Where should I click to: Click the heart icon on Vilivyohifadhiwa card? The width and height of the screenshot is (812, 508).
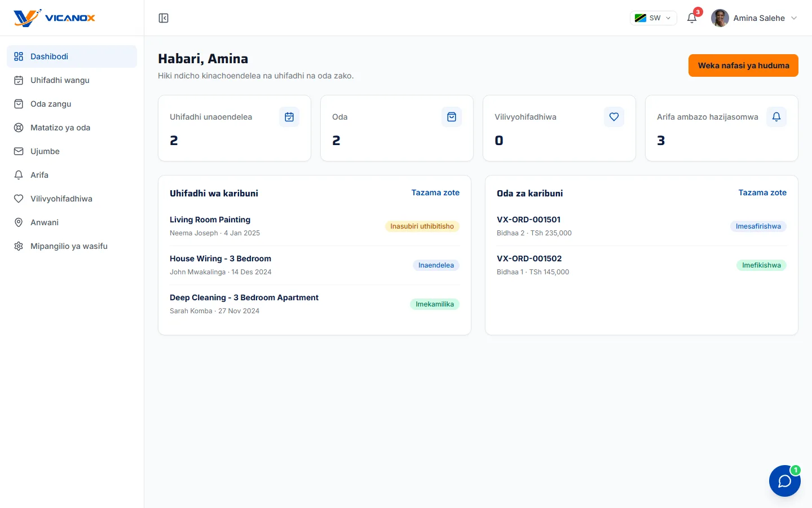click(614, 117)
